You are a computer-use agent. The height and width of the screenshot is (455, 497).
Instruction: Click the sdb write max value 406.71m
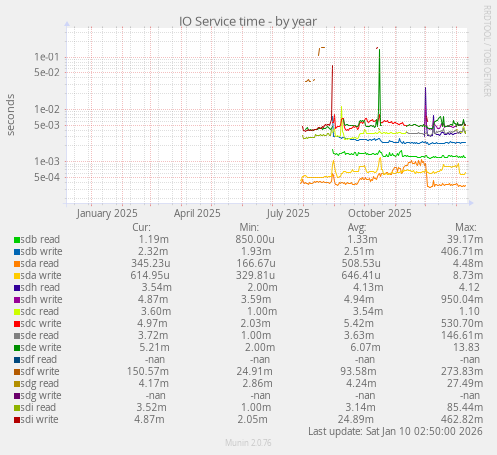tap(462, 251)
